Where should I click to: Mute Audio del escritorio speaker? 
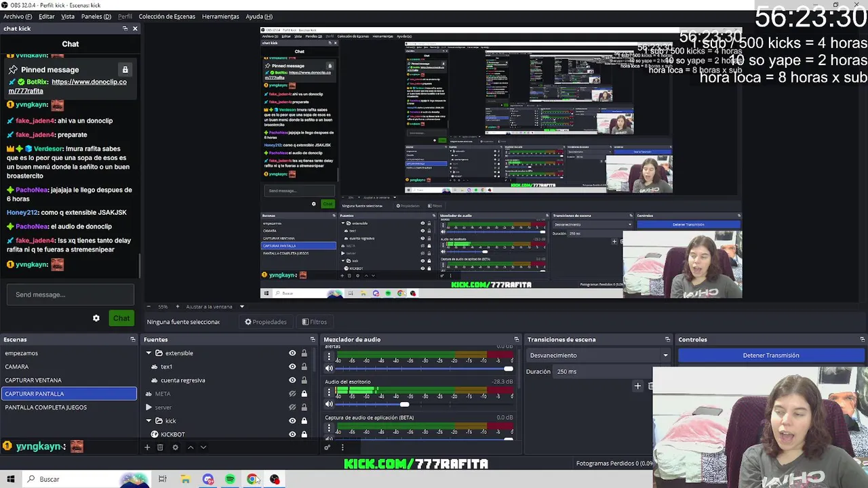coord(329,405)
